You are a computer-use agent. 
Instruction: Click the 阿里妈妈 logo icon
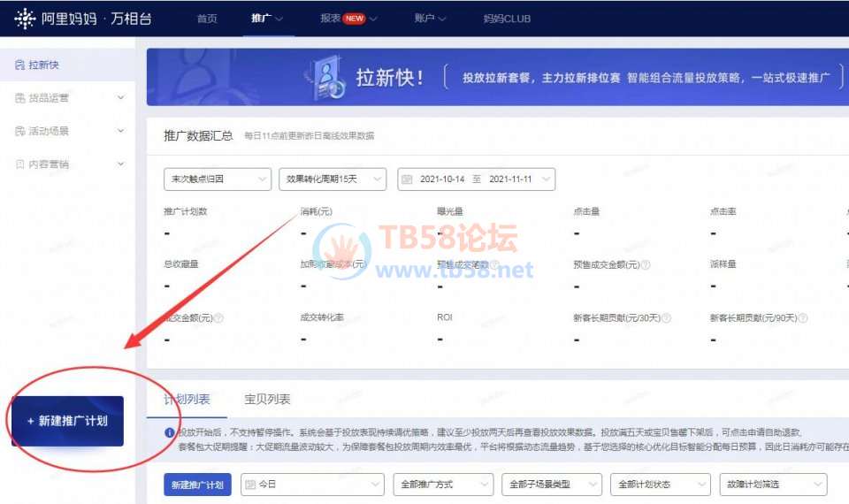25,18
